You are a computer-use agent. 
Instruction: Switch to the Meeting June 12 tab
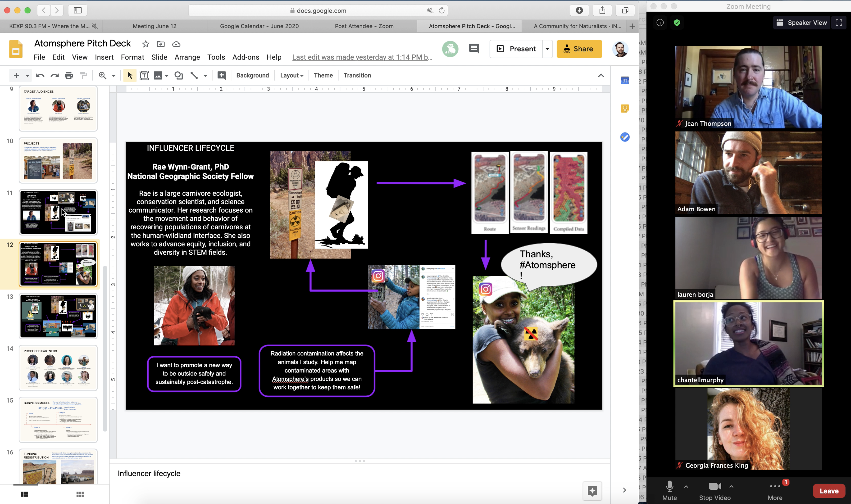pos(154,26)
